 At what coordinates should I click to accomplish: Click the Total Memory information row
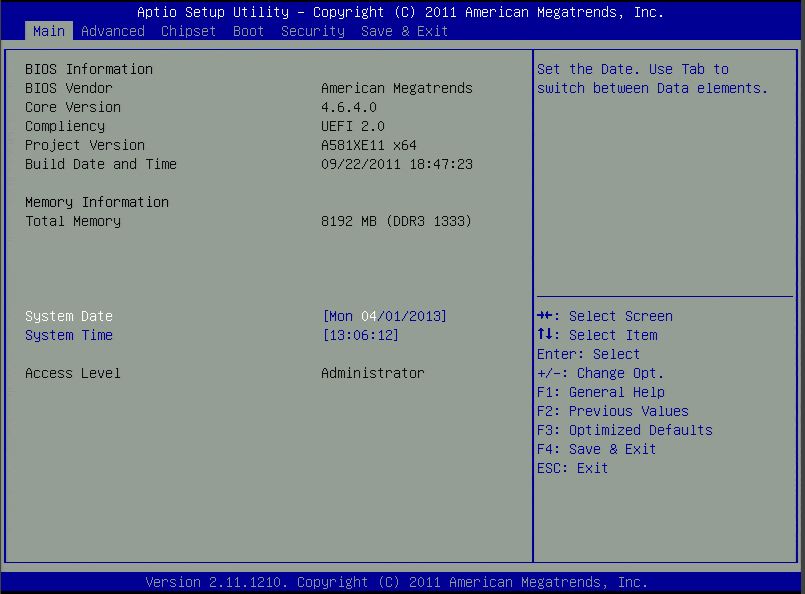coord(75,221)
